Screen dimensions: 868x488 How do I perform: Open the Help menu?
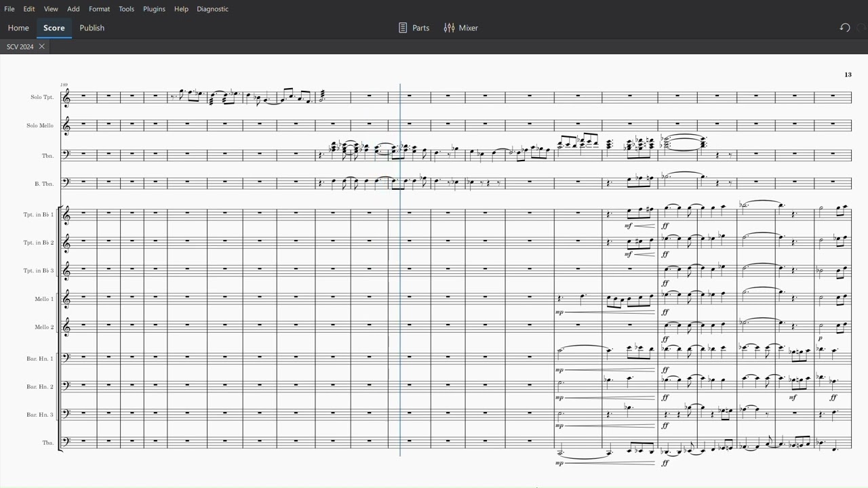coord(181,9)
